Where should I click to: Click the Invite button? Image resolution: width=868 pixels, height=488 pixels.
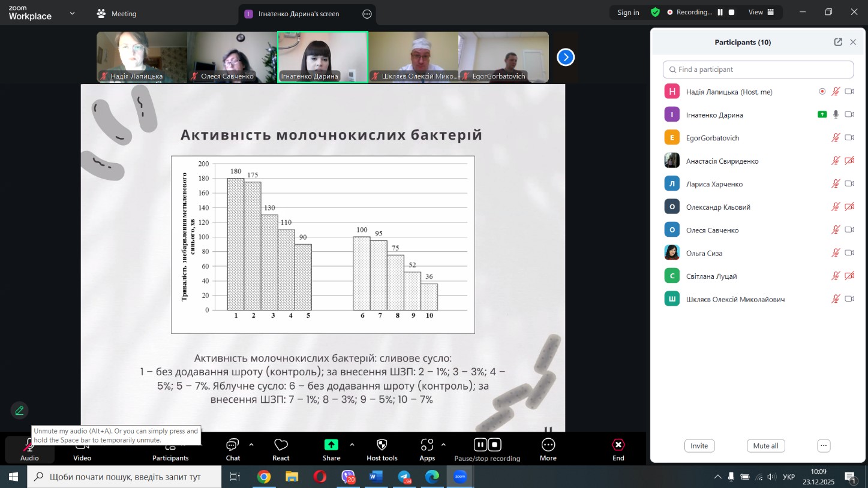[x=699, y=446]
